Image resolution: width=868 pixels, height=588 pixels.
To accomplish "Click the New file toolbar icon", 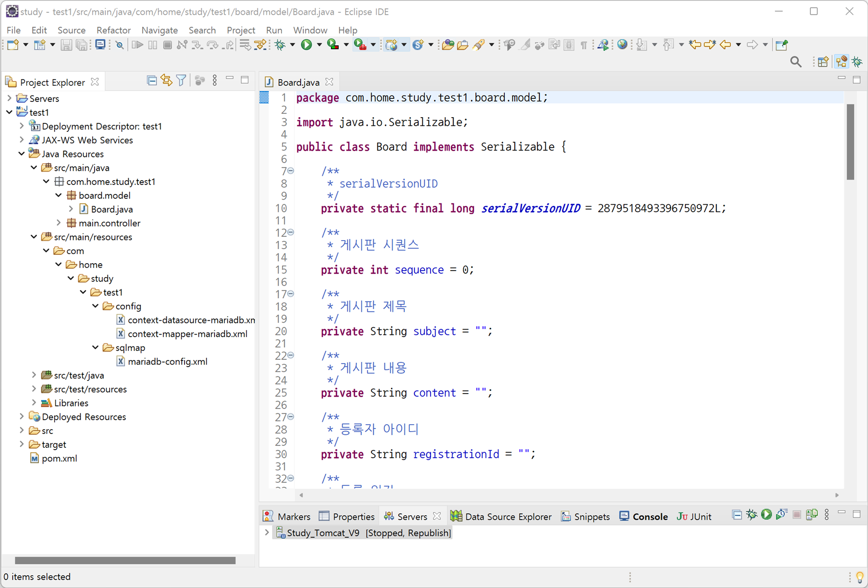I will [12, 45].
